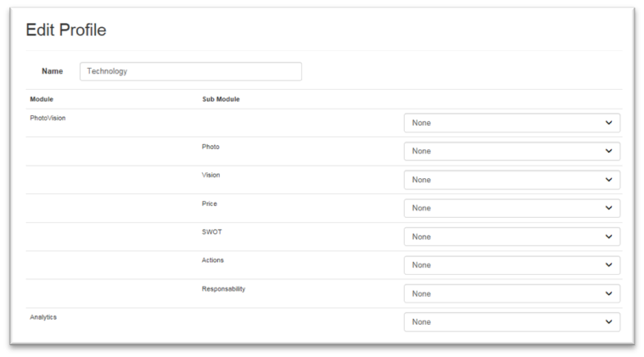Click the Module column header

click(x=42, y=99)
